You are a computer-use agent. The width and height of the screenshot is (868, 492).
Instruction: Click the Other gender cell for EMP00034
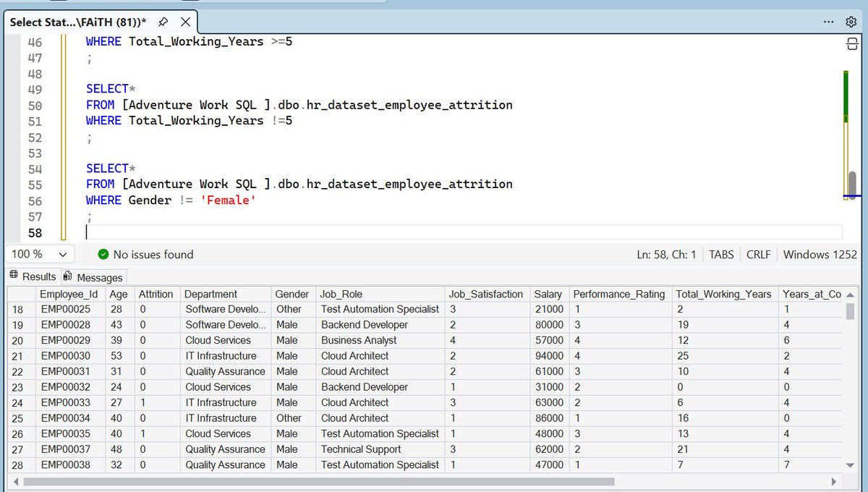point(293,418)
